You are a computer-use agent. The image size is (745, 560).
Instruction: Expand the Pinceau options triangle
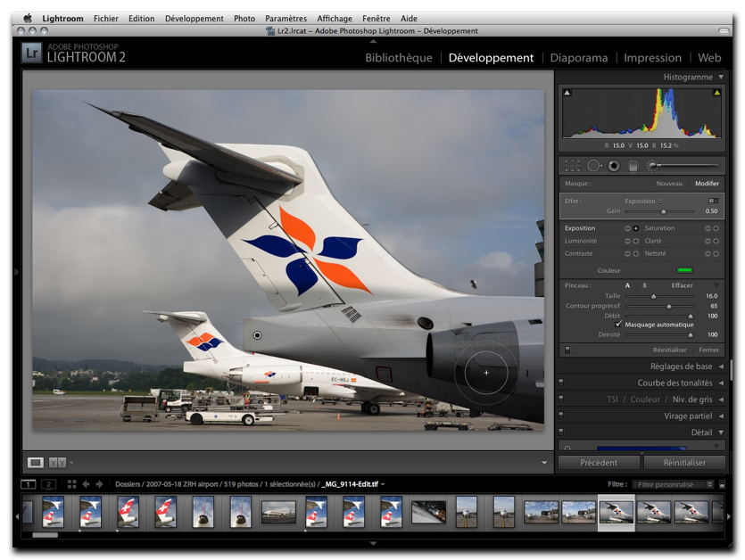tap(716, 285)
